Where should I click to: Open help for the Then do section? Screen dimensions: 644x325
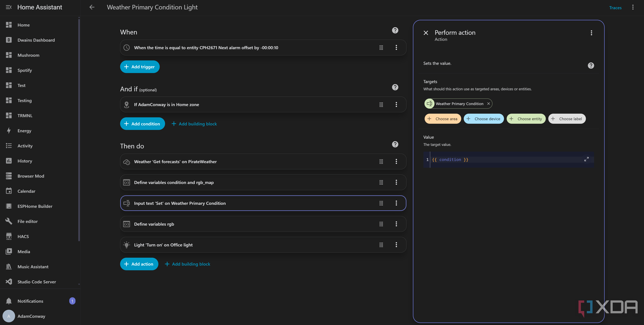[395, 144]
